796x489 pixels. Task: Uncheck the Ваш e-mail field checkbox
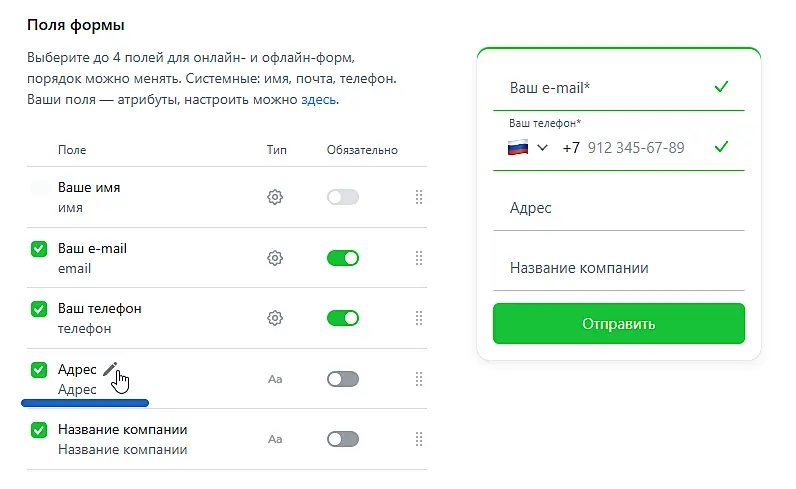tap(39, 249)
